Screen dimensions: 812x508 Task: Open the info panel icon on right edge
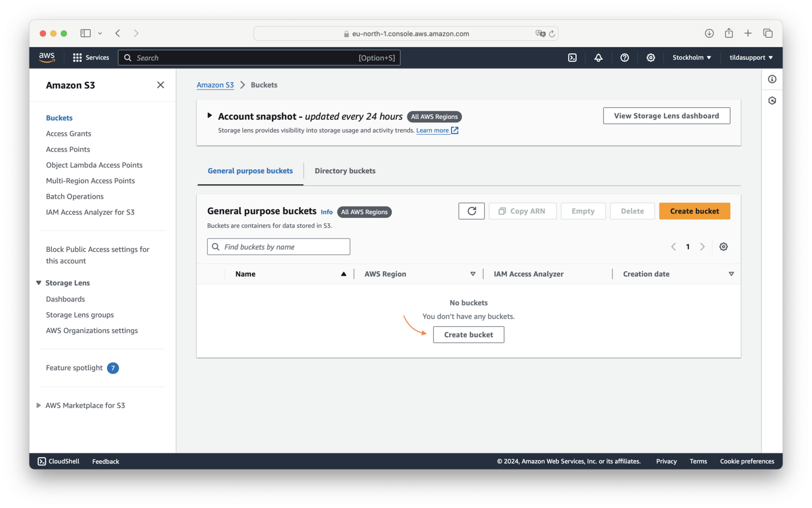[x=772, y=79]
